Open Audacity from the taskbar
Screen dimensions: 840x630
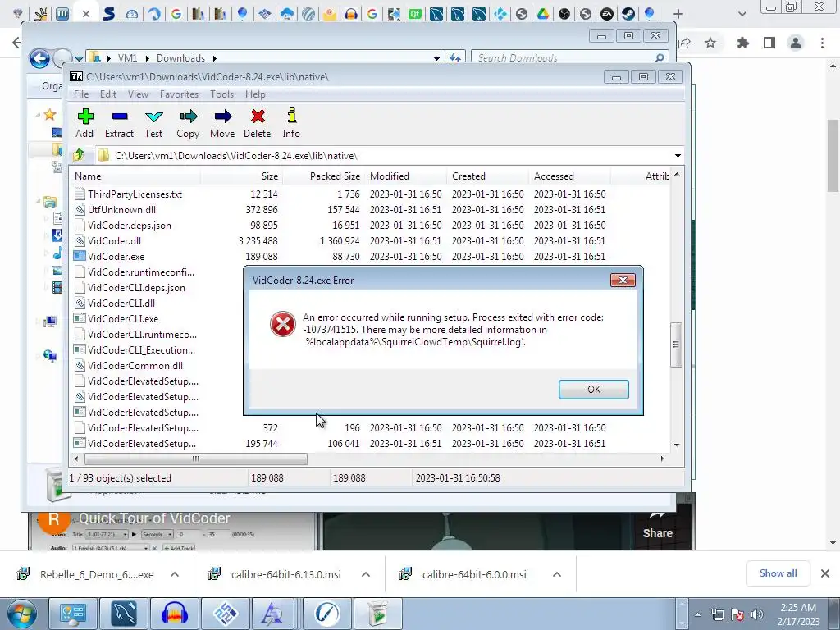[x=174, y=614]
